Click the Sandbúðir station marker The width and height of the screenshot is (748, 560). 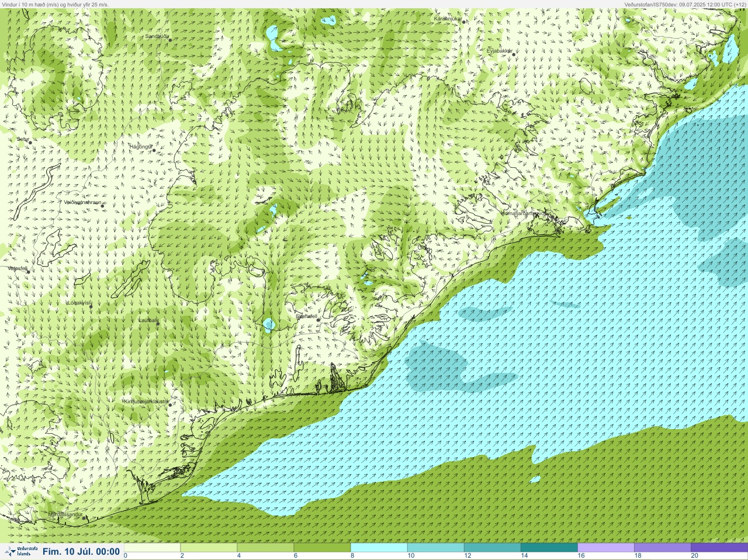point(170,39)
